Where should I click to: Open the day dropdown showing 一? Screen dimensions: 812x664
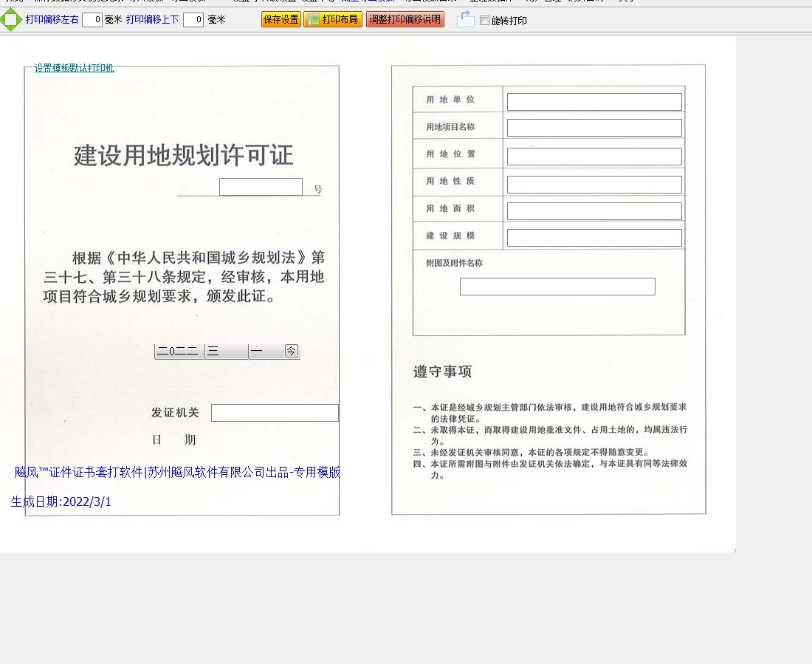pyautogui.click(x=266, y=352)
